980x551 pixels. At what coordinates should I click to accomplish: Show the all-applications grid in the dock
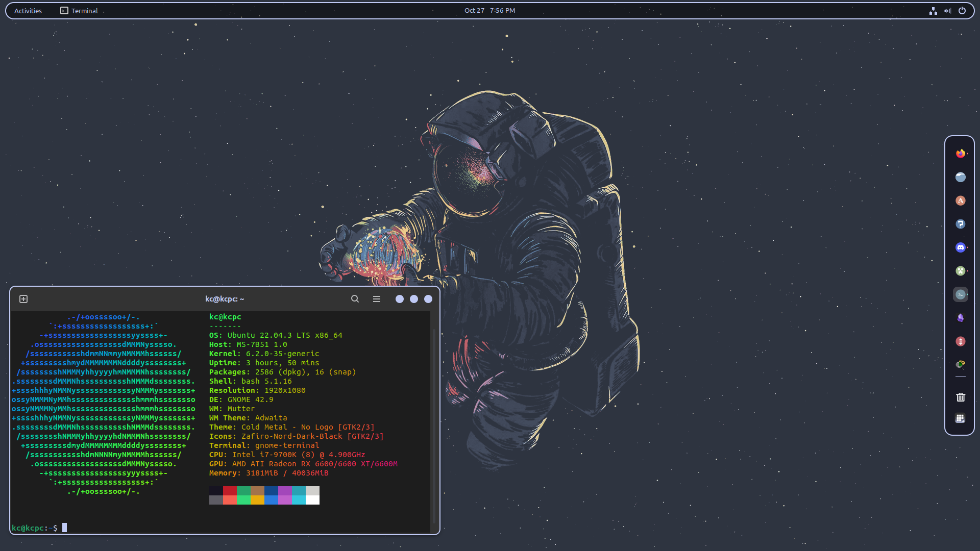click(960, 418)
